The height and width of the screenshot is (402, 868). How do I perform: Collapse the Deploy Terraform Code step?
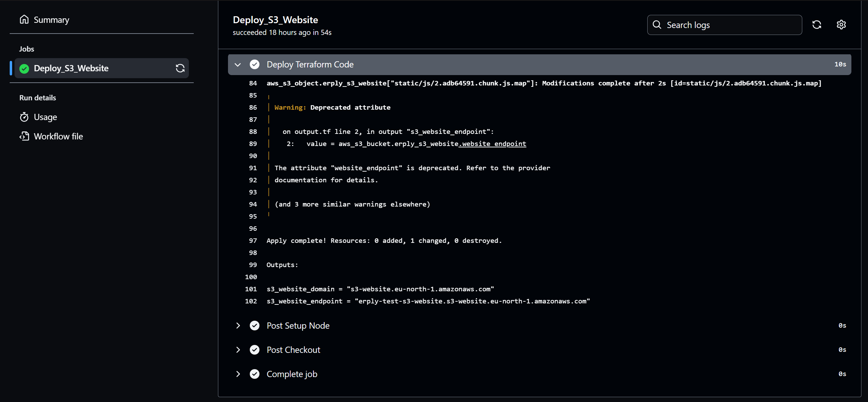point(238,65)
